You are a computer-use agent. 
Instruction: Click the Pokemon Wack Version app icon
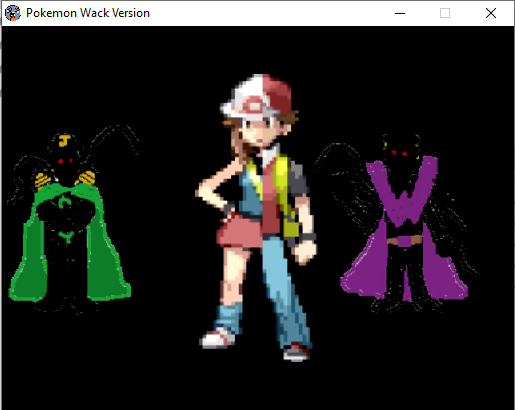[x=13, y=13]
